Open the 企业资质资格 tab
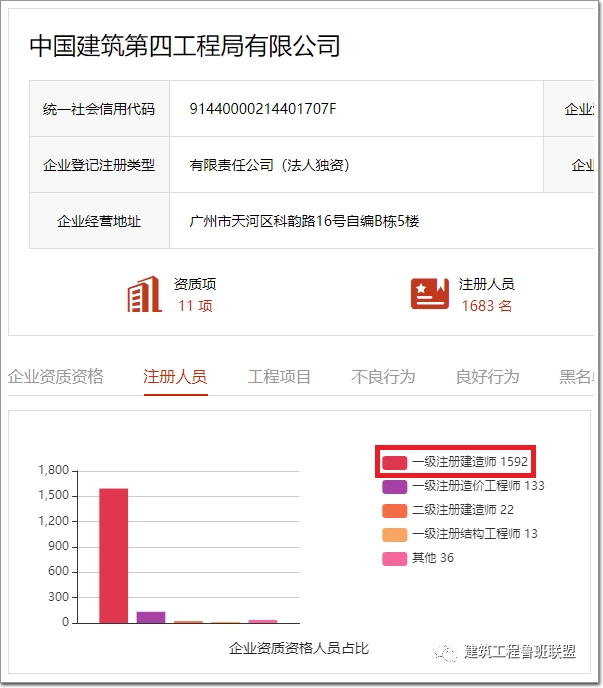The height and width of the screenshot is (688, 603). tap(56, 376)
